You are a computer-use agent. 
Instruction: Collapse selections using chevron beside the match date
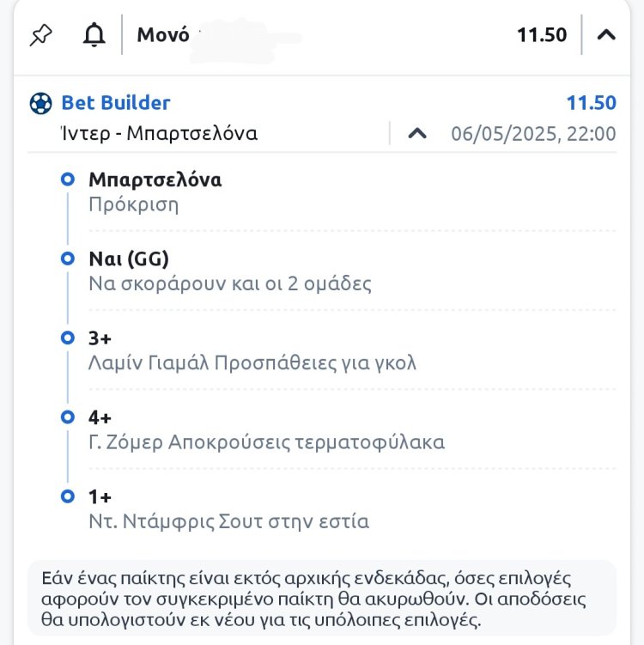point(417,134)
